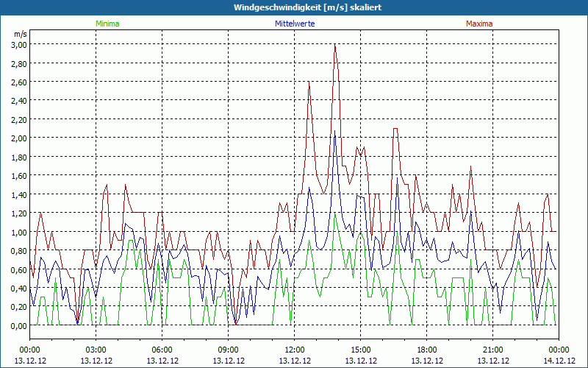Click the 2,40 y-axis value

point(20,101)
